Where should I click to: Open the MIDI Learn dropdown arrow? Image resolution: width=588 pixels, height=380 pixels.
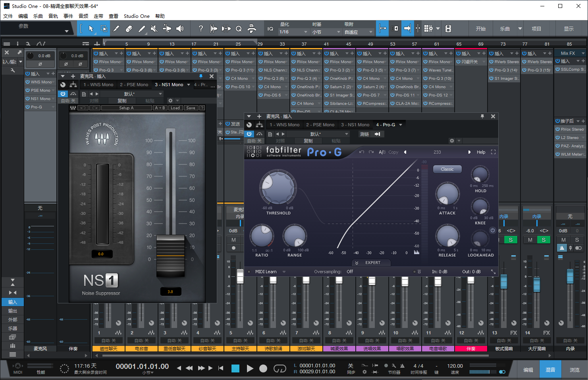(x=284, y=272)
